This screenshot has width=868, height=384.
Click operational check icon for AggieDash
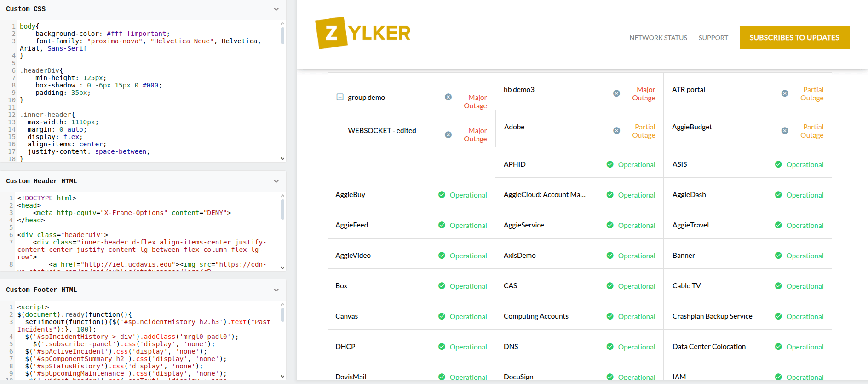pyautogui.click(x=778, y=195)
